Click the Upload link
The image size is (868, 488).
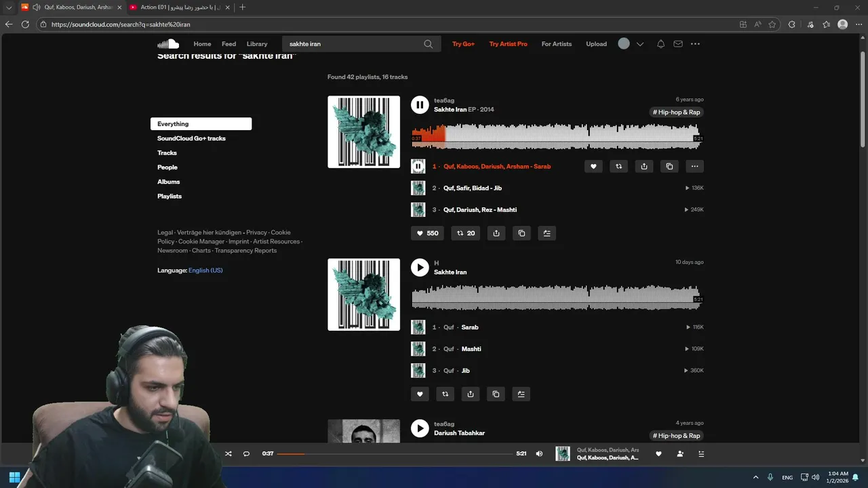597,44
